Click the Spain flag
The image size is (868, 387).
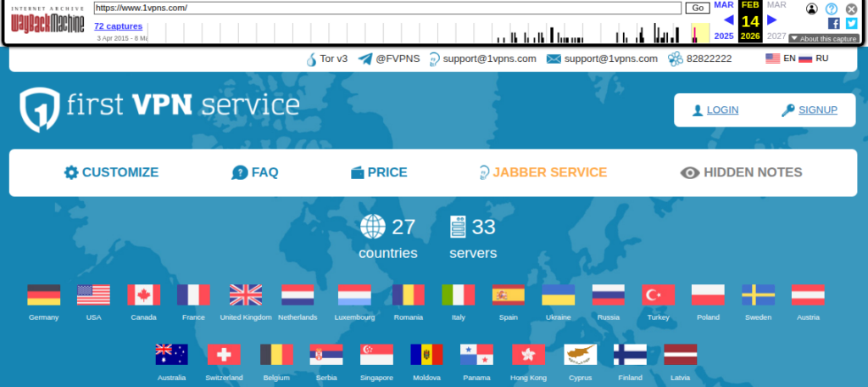coord(509,295)
